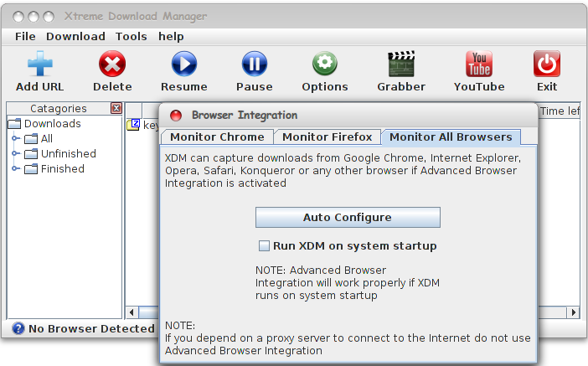This screenshot has width=588, height=366.
Task: Click the Add URL plus icon
Action: pyautogui.click(x=39, y=64)
